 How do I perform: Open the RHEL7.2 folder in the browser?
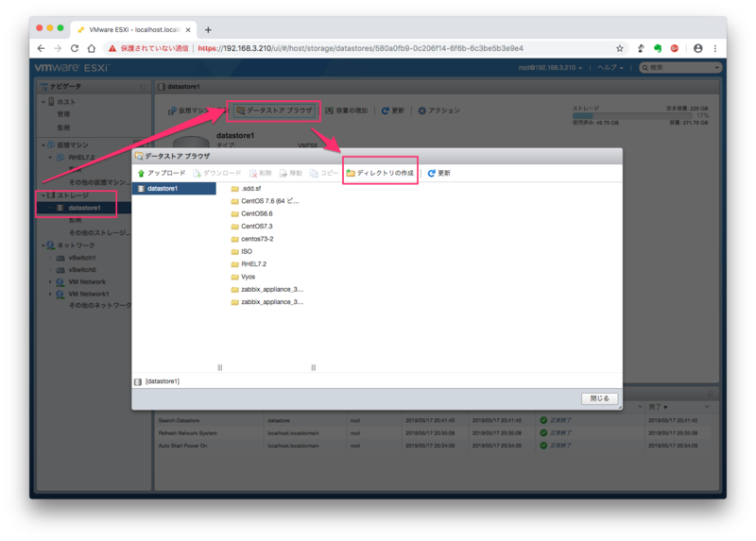[x=249, y=264]
